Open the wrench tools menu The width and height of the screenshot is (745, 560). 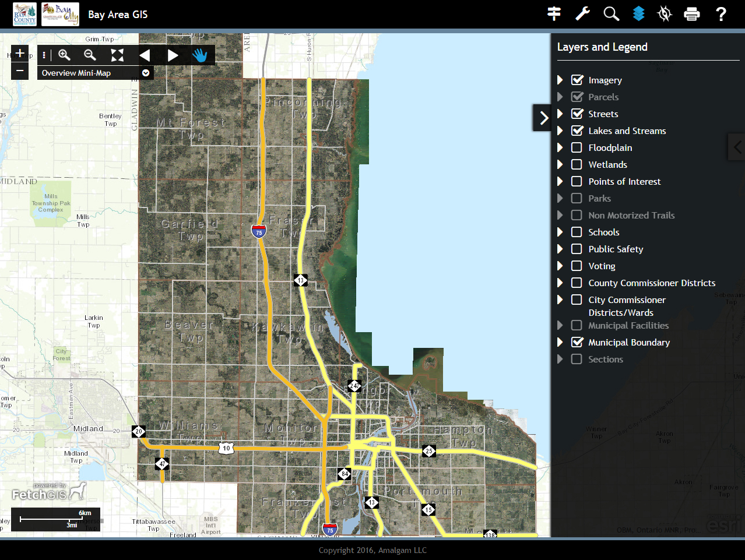582,14
